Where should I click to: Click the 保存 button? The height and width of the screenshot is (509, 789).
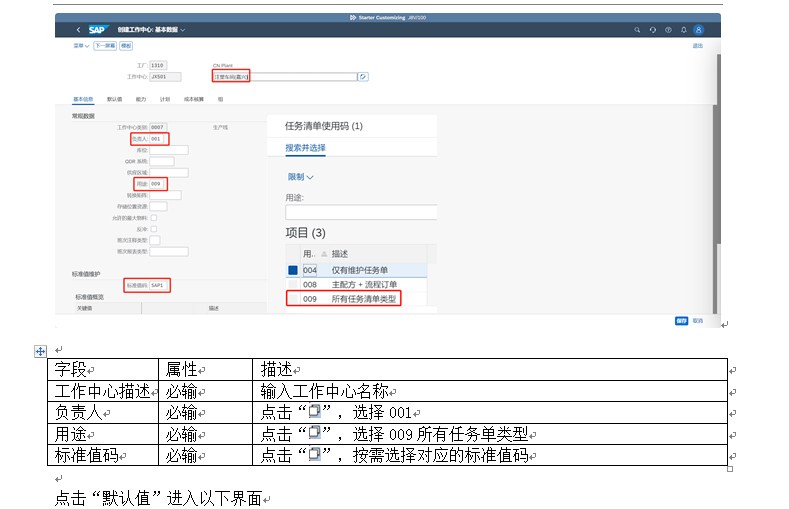pyautogui.click(x=681, y=321)
